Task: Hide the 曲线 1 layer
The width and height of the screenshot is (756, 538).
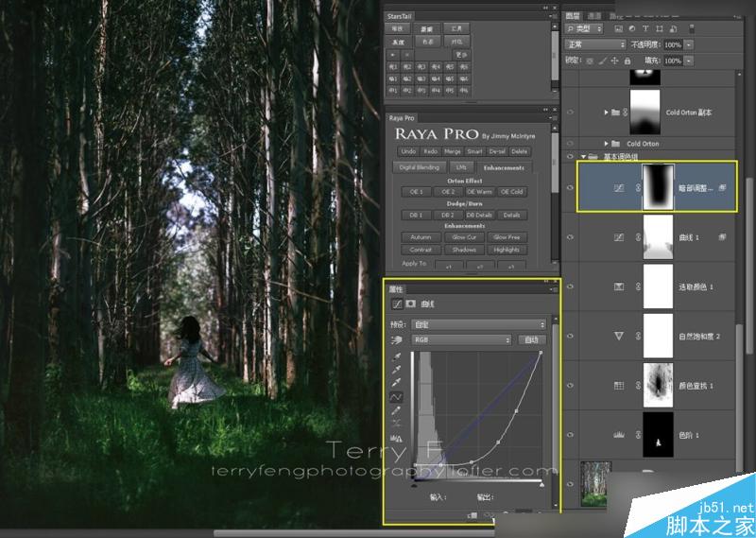Action: point(571,237)
